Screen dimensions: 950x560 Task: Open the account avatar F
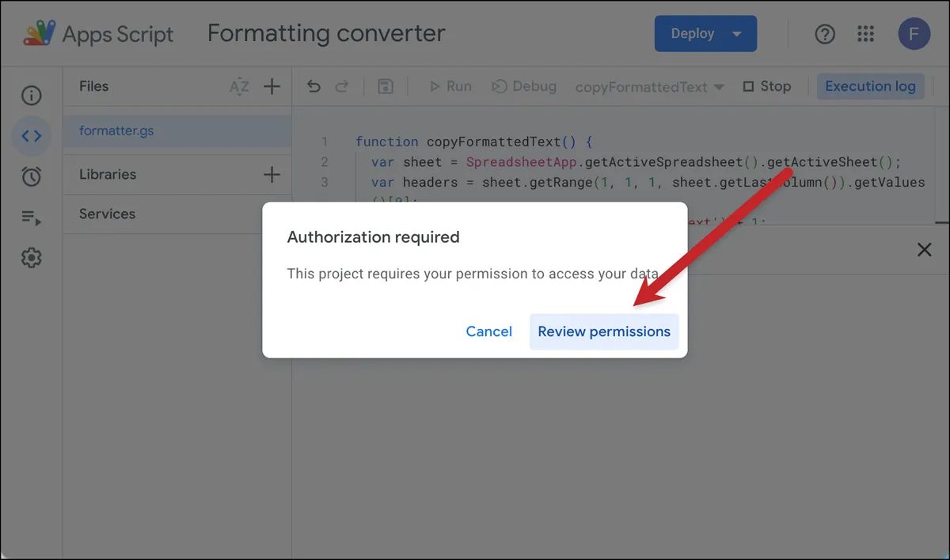point(914,34)
